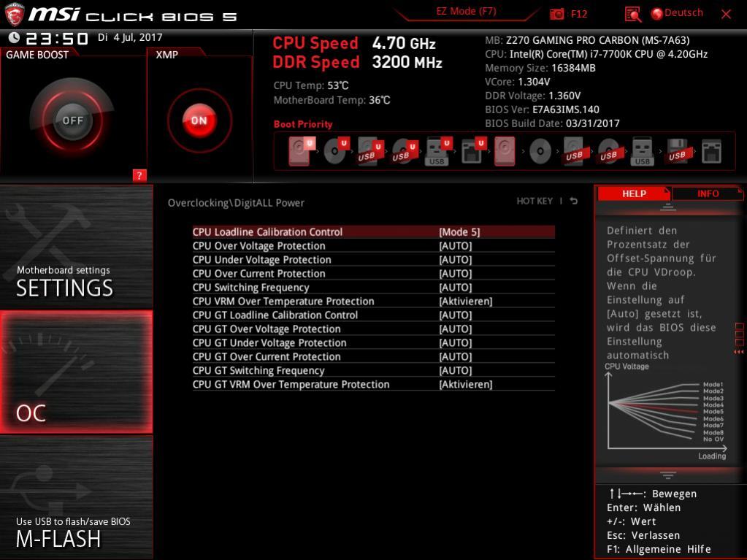The width and height of the screenshot is (747, 560).
Task: Click the back arrow next to HOT KEY
Action: 574,201
